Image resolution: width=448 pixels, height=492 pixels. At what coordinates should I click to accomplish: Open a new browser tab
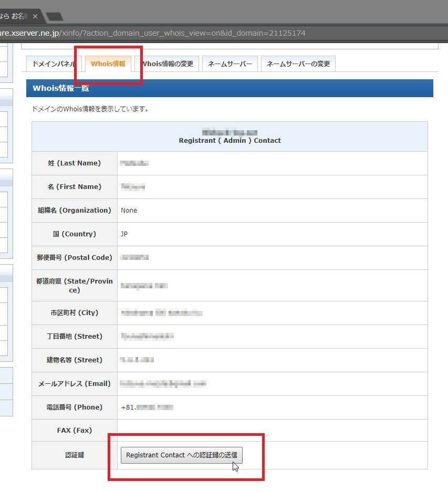point(54,17)
